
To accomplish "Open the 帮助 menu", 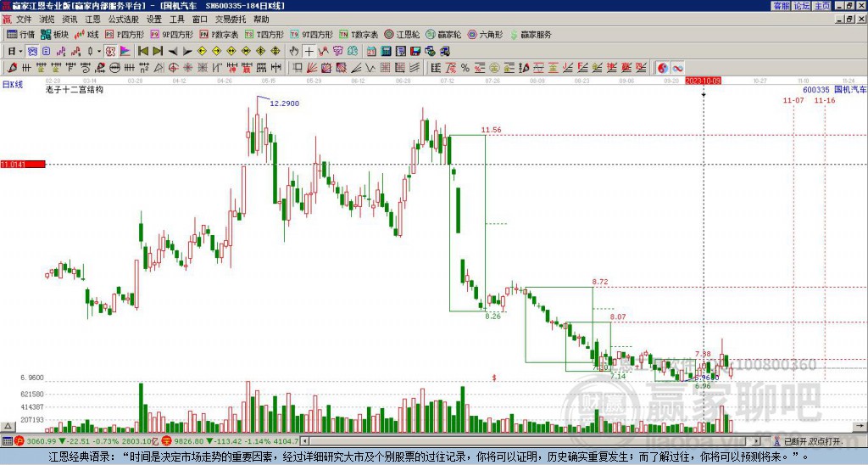I will coord(261,20).
